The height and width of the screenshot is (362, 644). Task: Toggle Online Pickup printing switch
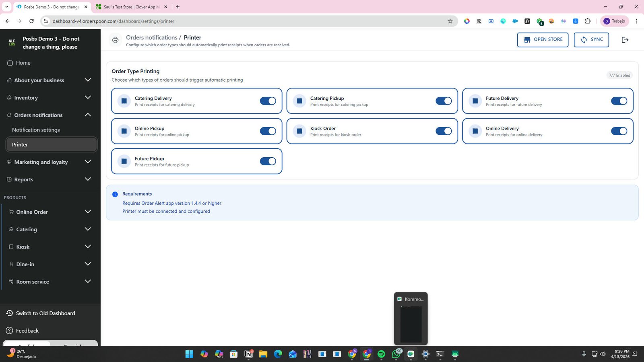pos(268,131)
